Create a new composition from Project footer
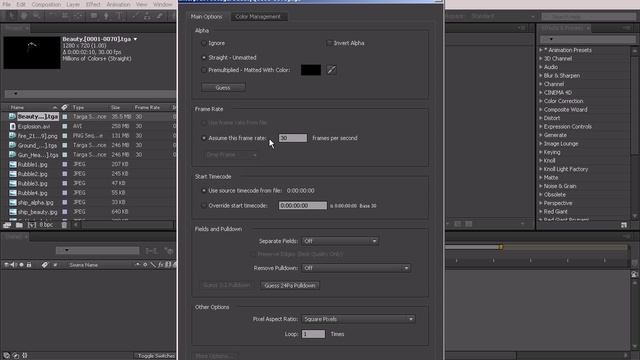The height and width of the screenshot is (360, 640). [32, 225]
